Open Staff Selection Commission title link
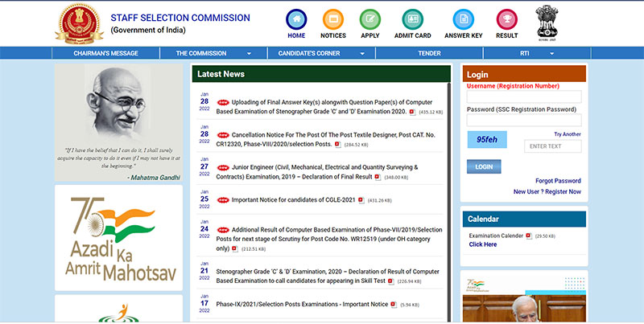 click(180, 18)
